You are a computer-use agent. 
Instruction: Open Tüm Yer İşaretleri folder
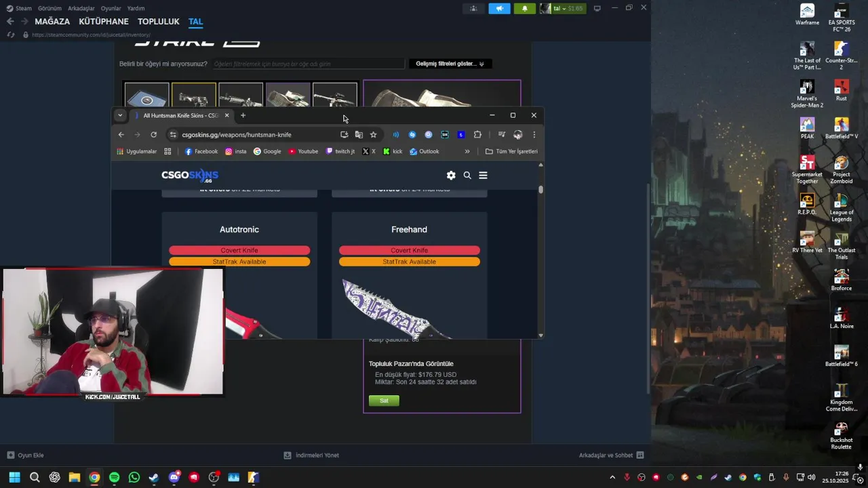(x=511, y=151)
